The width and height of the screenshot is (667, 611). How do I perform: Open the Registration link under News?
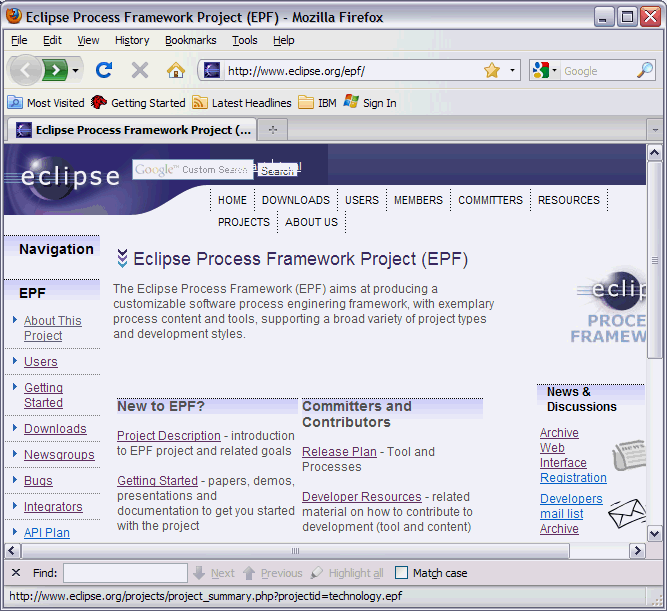(573, 478)
